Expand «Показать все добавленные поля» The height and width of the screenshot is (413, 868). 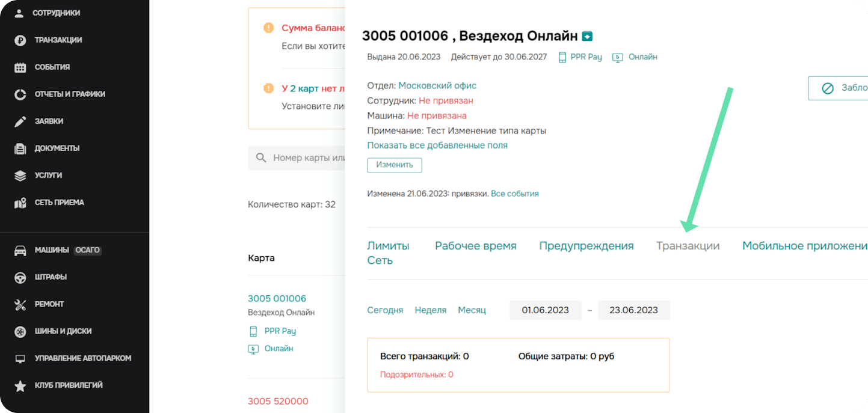[x=437, y=145]
